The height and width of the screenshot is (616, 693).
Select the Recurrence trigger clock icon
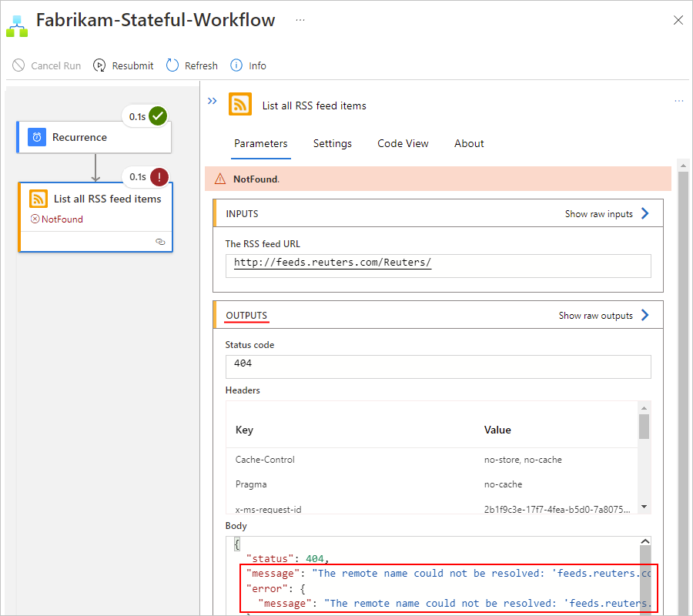coord(37,137)
